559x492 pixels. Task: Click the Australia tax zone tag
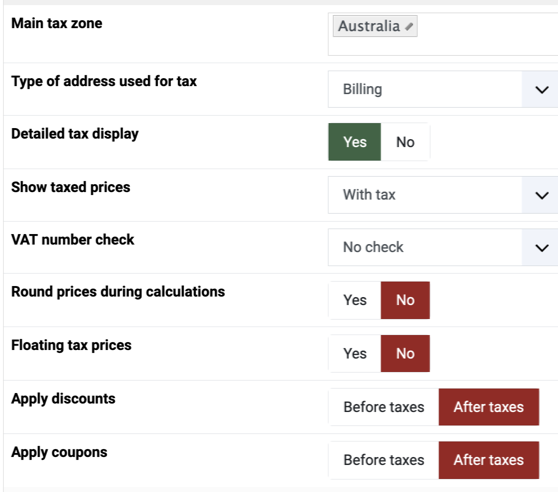point(375,26)
